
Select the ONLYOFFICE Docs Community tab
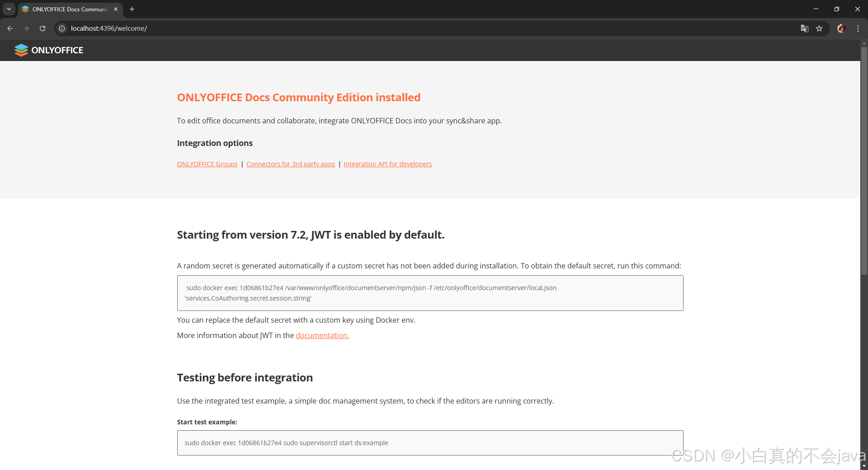(x=71, y=9)
